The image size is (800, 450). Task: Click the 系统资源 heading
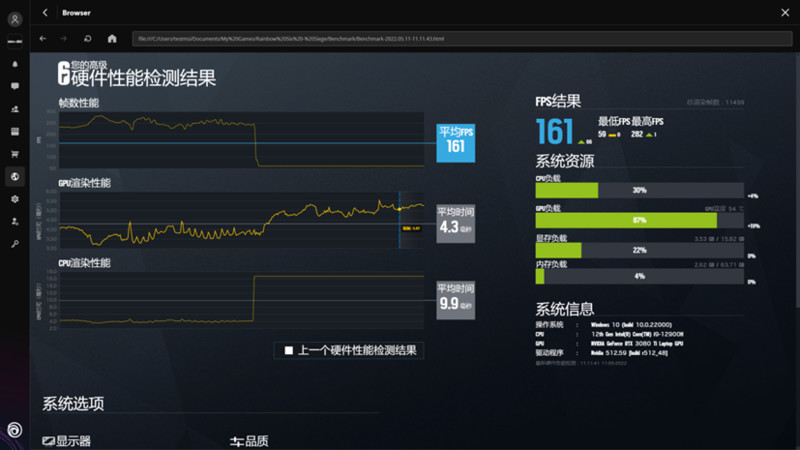coord(565,161)
